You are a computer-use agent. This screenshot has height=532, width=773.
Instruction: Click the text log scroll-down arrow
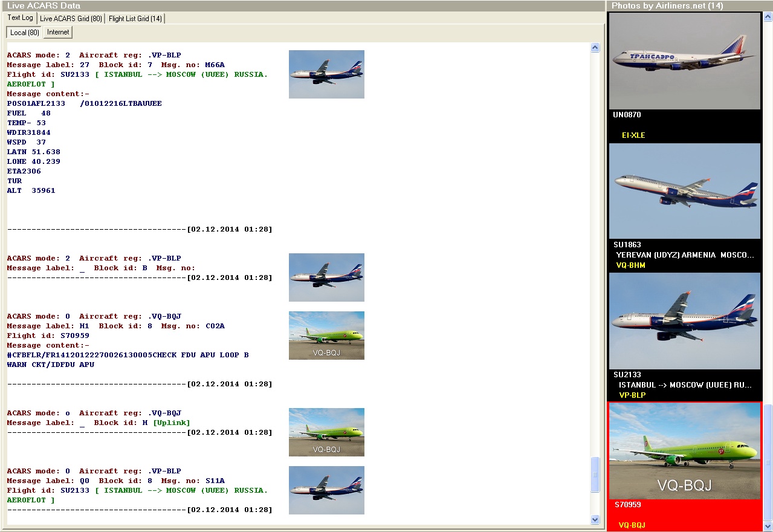coord(595,519)
